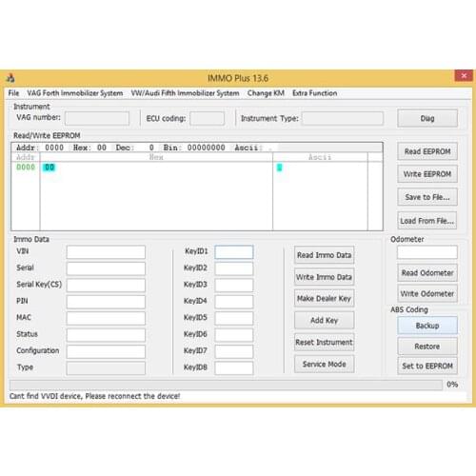The height and width of the screenshot is (476, 476).
Task: Click the Reset Instrument button
Action: (324, 342)
